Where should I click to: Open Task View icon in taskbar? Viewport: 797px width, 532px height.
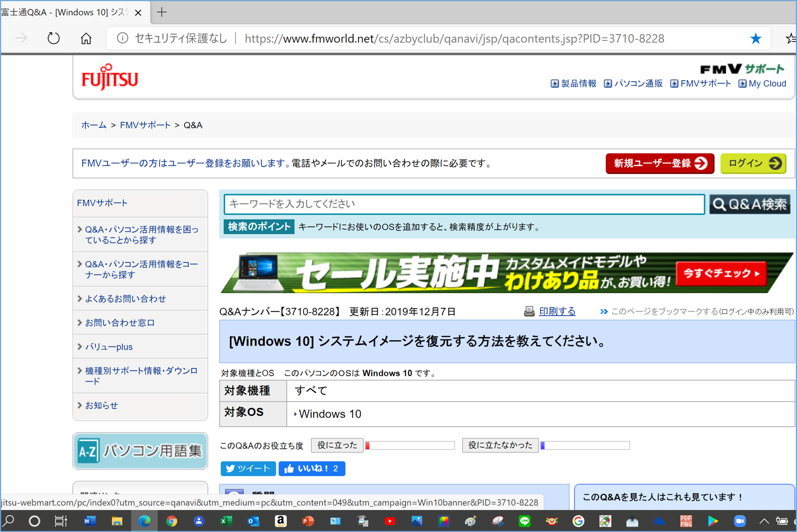(61, 521)
